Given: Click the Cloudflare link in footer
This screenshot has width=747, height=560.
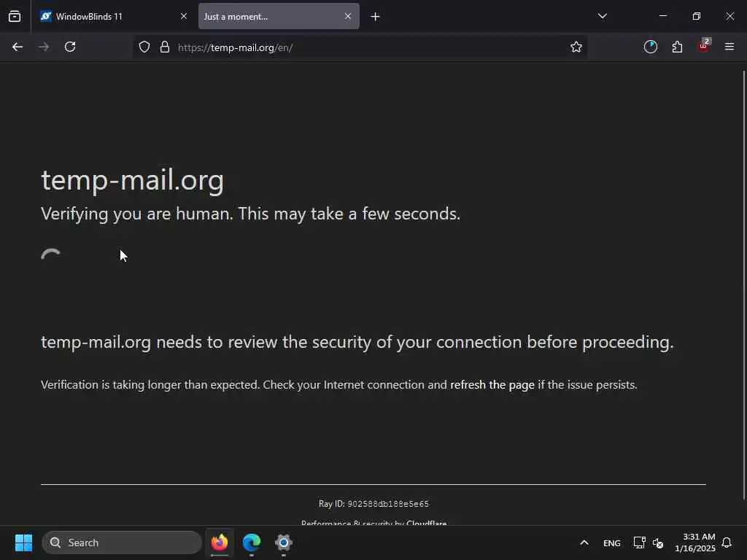Looking at the screenshot, I should (426, 522).
